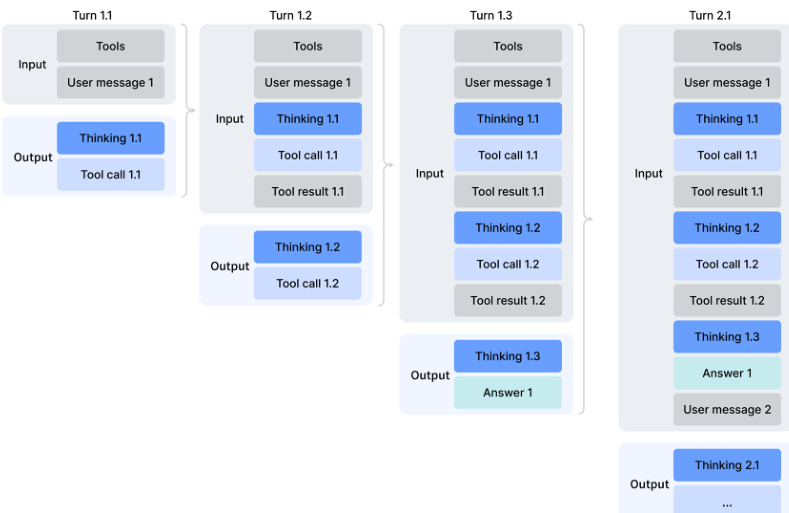
Task: Click the ellipsis block below Thinking 2.1
Action: coord(727,502)
